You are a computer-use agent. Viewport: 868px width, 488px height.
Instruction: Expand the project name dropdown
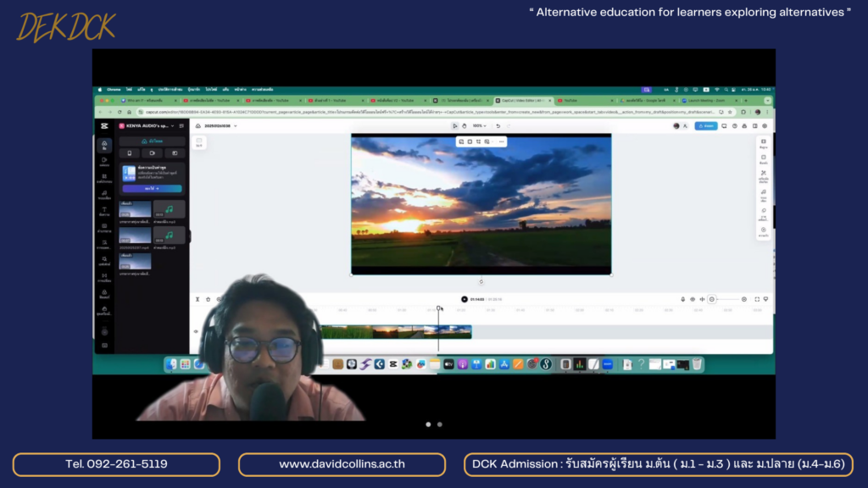coord(236,125)
